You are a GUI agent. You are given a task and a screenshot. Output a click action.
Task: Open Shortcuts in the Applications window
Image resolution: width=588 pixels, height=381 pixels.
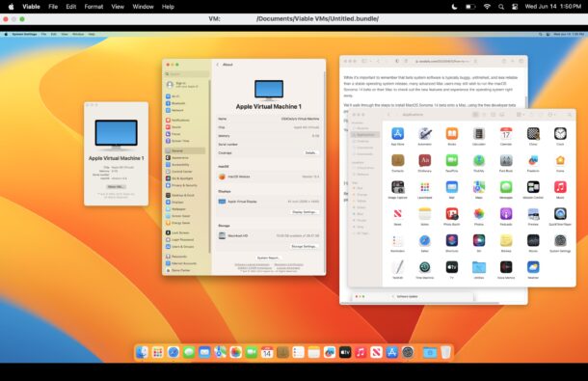coord(452,240)
